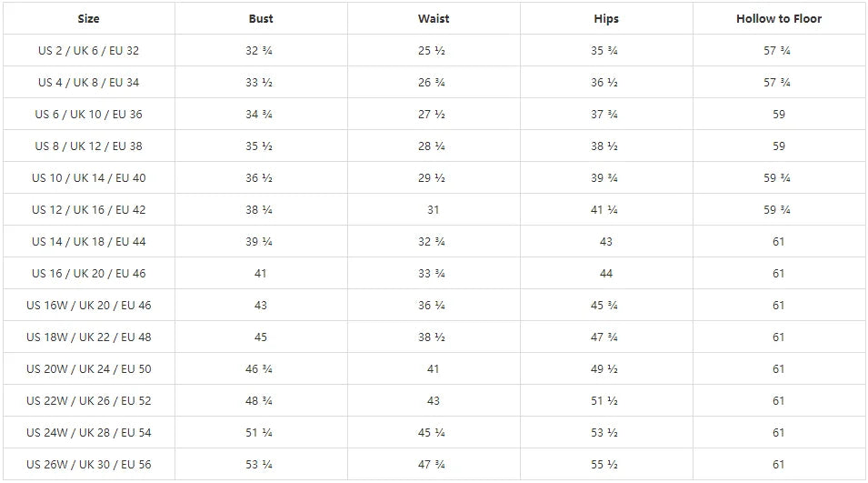Click the US 16 / UK 20 / EU 46 size cell

pos(89,274)
